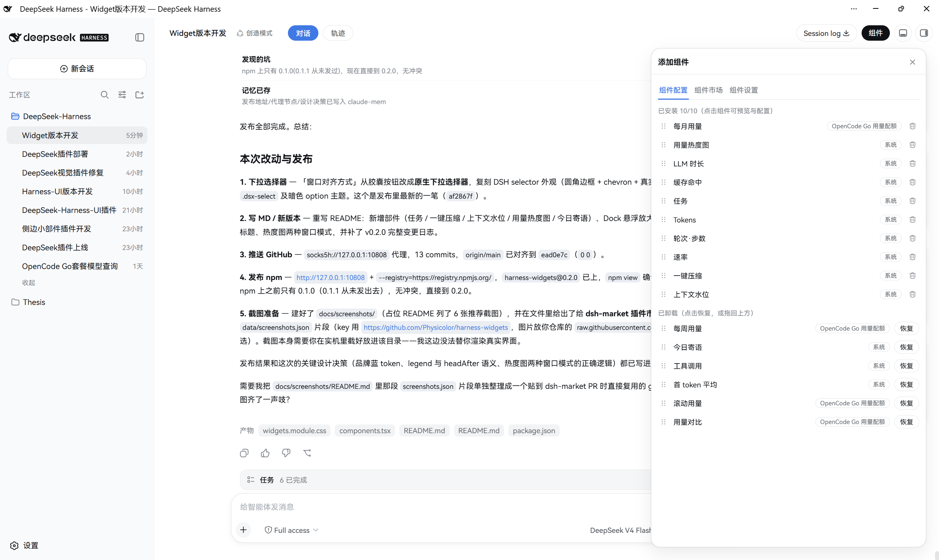939x560 pixels.
Task: Close the 添加组件 panel
Action: click(913, 62)
